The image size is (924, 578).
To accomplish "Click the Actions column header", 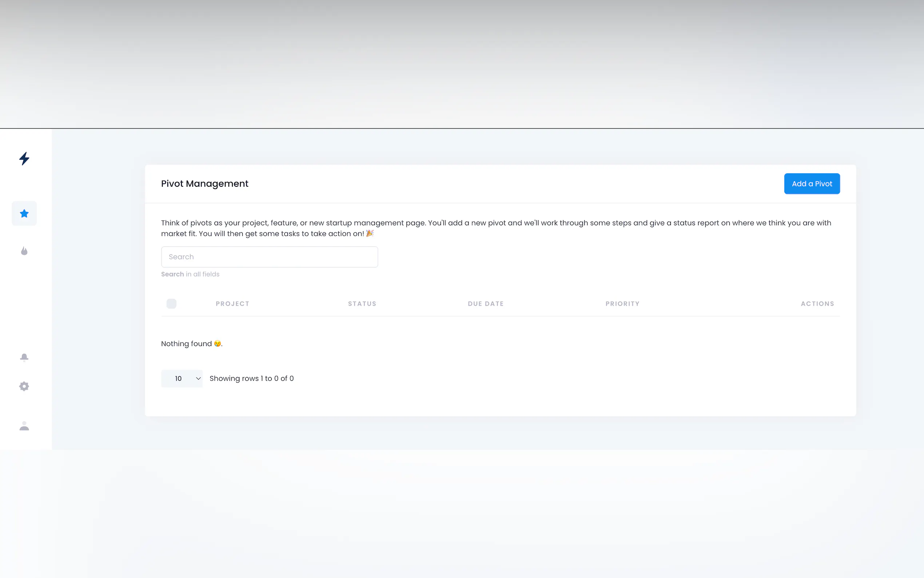I will coord(817,304).
